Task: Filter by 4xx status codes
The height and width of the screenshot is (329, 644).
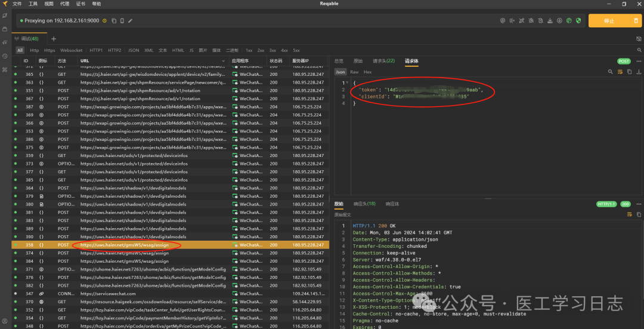Action: (284, 50)
